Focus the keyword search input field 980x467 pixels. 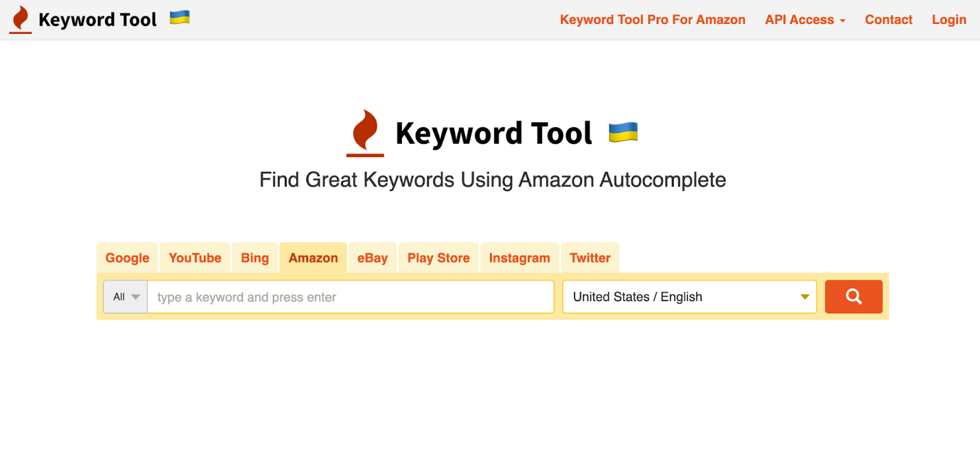click(x=350, y=297)
